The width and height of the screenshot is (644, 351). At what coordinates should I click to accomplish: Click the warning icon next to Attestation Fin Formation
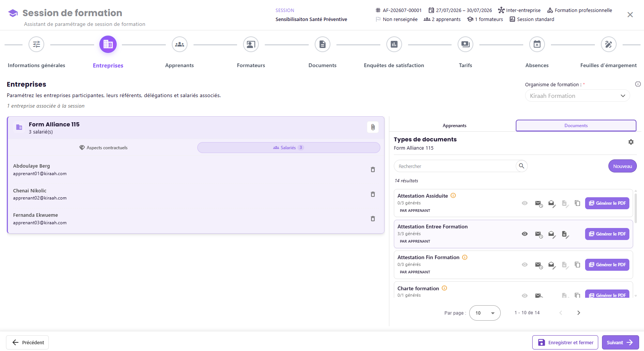coord(465,257)
